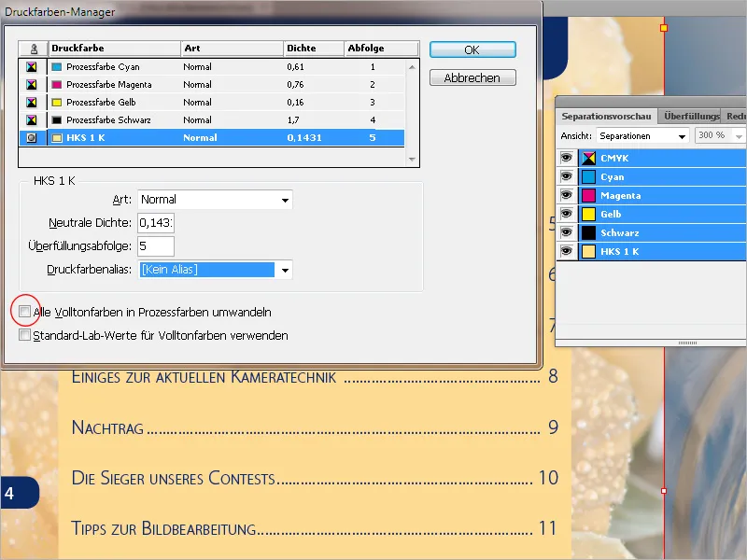The height and width of the screenshot is (560, 747).
Task: Click page number tab 4 in document
Action: coord(19,493)
